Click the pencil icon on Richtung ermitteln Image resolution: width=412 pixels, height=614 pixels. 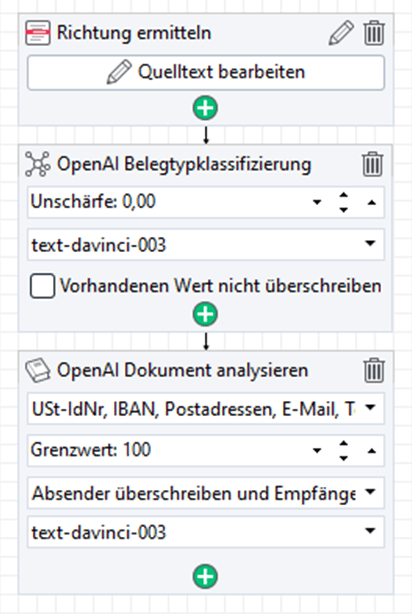(x=341, y=33)
